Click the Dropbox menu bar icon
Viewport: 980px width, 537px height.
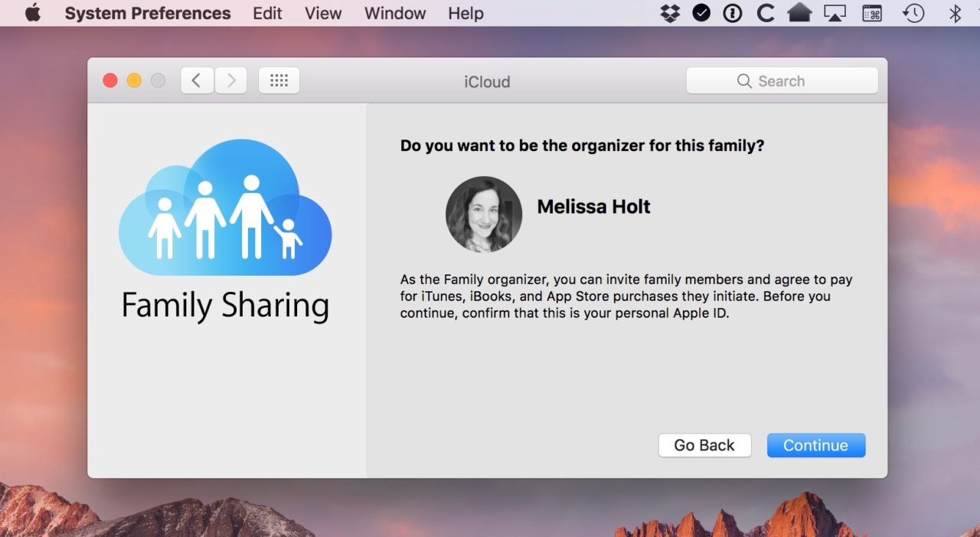pos(670,13)
